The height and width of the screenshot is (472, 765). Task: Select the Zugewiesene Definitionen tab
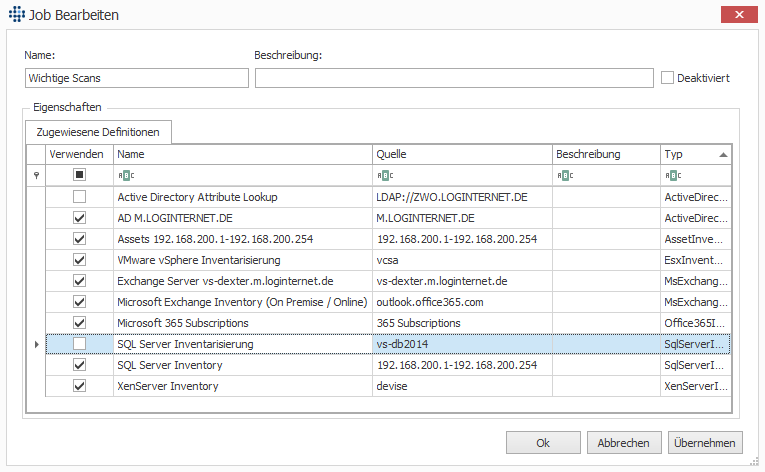point(98,132)
